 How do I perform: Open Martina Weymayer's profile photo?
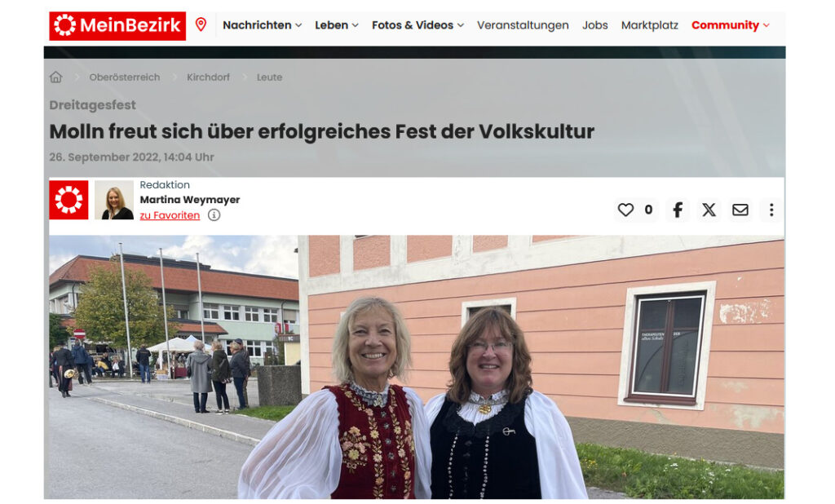click(x=114, y=200)
